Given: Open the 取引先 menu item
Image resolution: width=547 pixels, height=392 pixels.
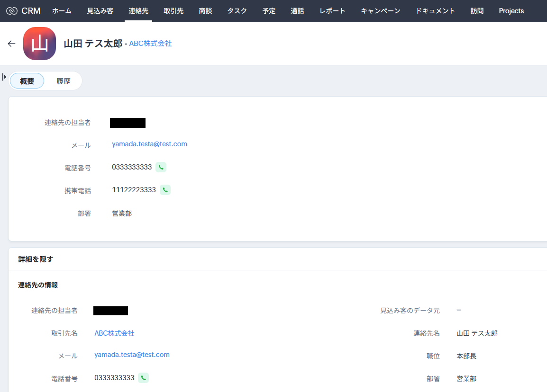Looking at the screenshot, I should (x=173, y=11).
